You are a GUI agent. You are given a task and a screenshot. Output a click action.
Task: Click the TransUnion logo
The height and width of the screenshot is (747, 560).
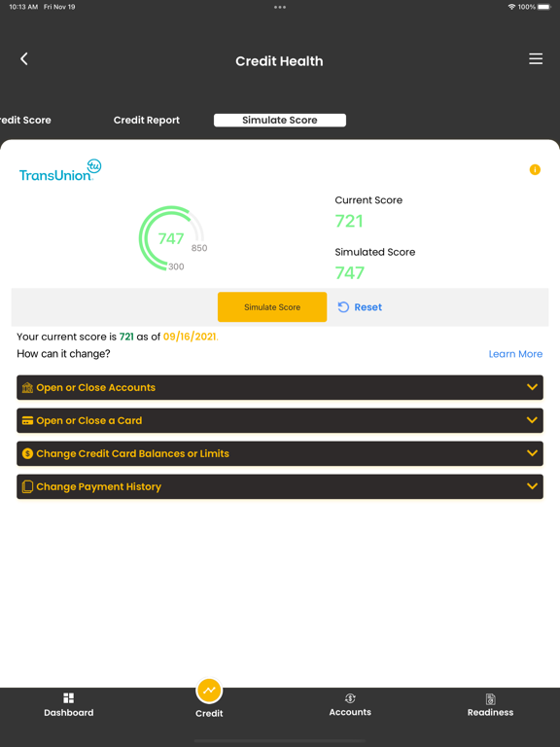(60, 170)
